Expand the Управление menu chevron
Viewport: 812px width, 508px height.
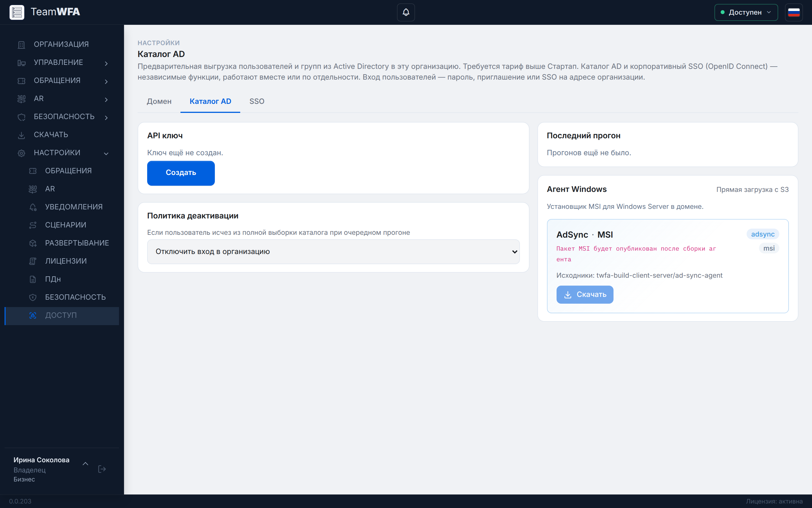point(106,63)
